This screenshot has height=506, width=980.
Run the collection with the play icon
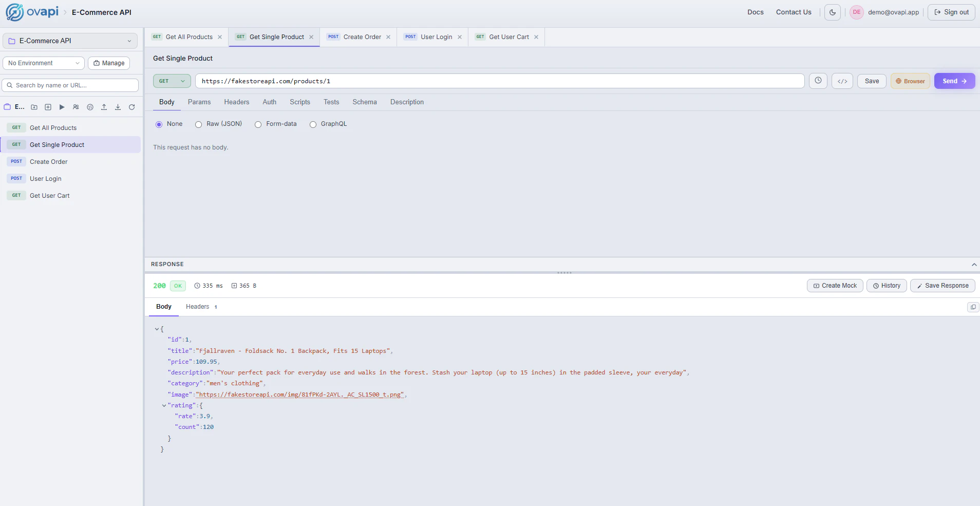point(62,107)
